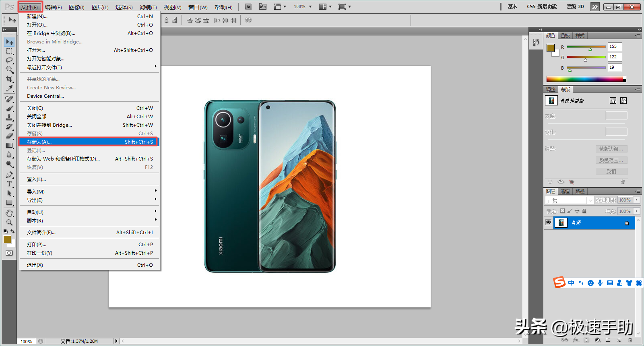The image size is (644, 346).
Task: Open the 编辑(E) menu
Action: point(53,7)
